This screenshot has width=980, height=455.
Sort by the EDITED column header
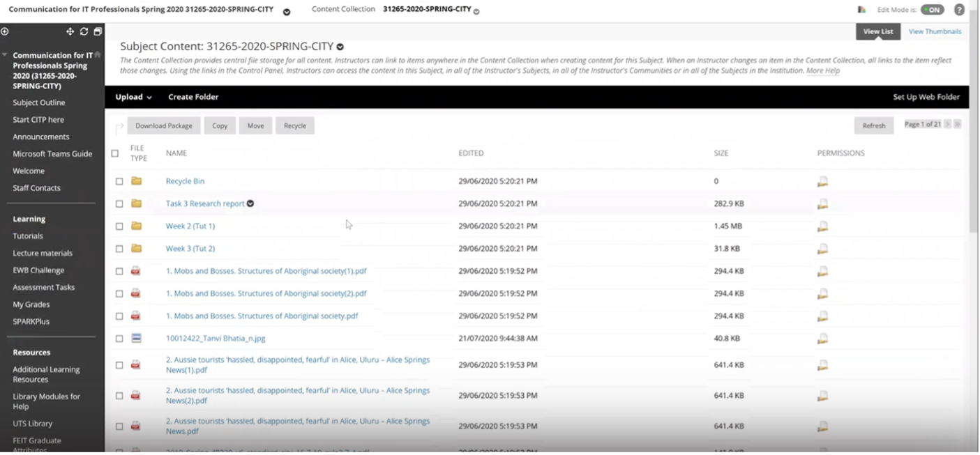[471, 153]
